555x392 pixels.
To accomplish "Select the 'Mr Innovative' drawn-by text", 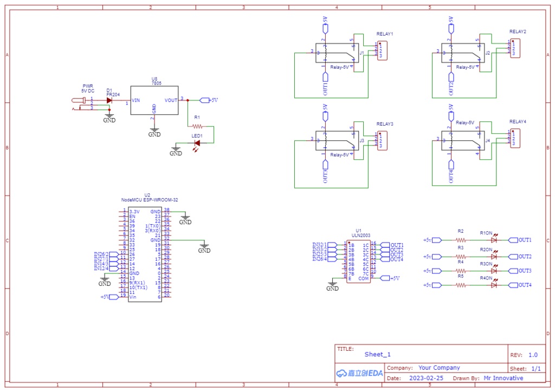I will click(504, 378).
